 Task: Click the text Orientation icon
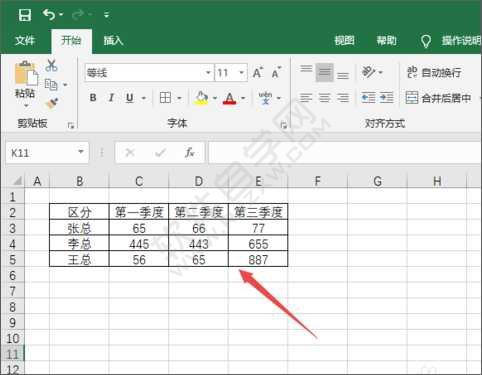(x=369, y=72)
